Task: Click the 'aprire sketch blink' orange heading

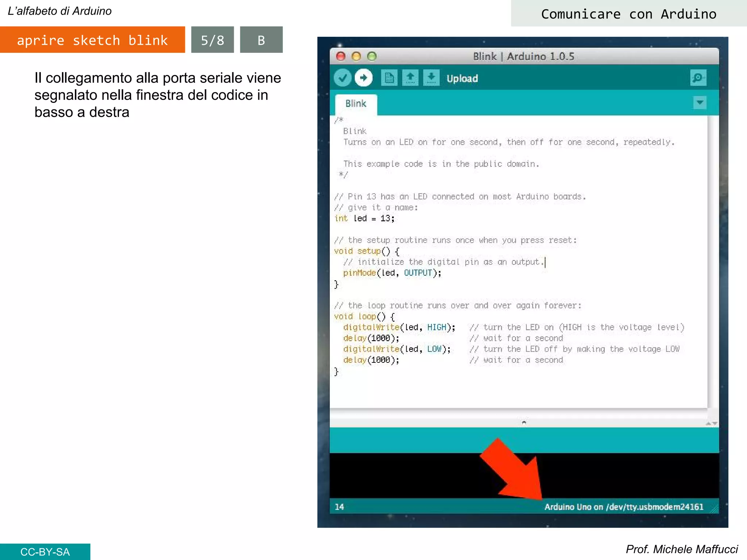Action: pos(92,40)
